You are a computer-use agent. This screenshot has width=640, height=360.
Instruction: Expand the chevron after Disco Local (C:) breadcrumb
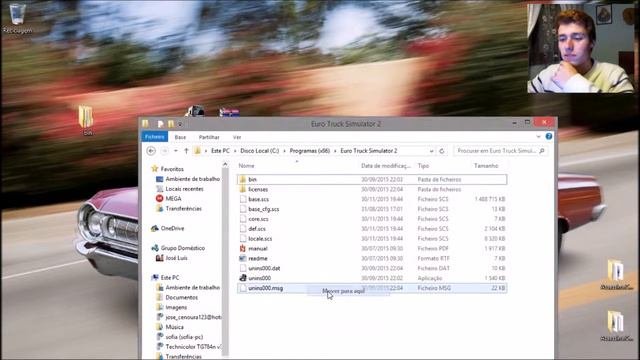284,151
